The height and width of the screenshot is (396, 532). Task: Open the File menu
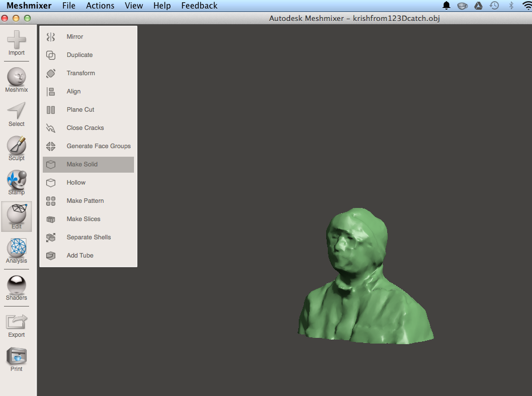pos(69,6)
